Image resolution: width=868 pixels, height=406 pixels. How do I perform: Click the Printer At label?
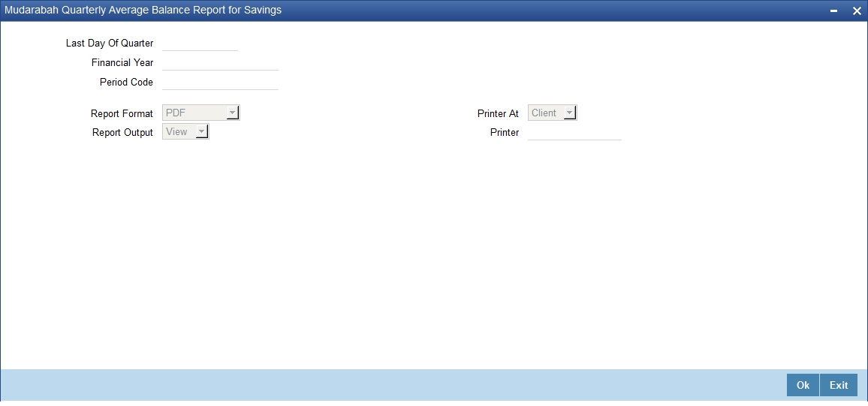pyautogui.click(x=499, y=113)
